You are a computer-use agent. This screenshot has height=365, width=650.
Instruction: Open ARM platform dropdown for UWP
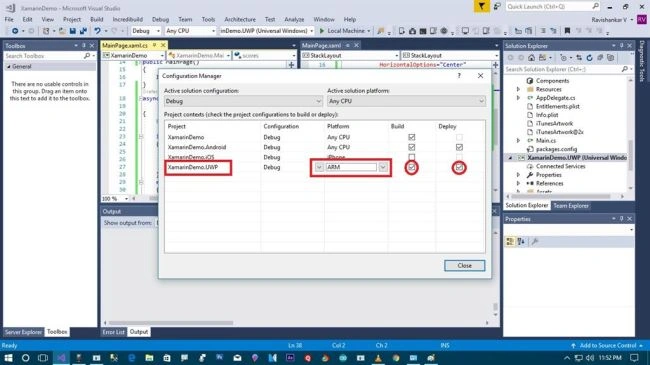pyautogui.click(x=383, y=167)
